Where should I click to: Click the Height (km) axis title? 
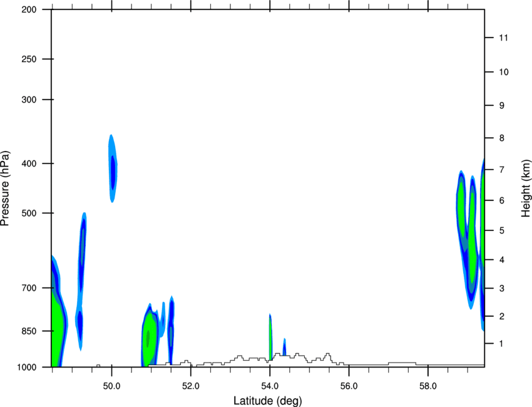coord(526,188)
